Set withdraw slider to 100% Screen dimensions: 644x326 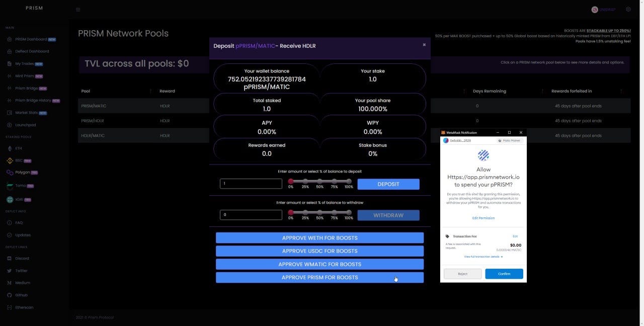(349, 212)
